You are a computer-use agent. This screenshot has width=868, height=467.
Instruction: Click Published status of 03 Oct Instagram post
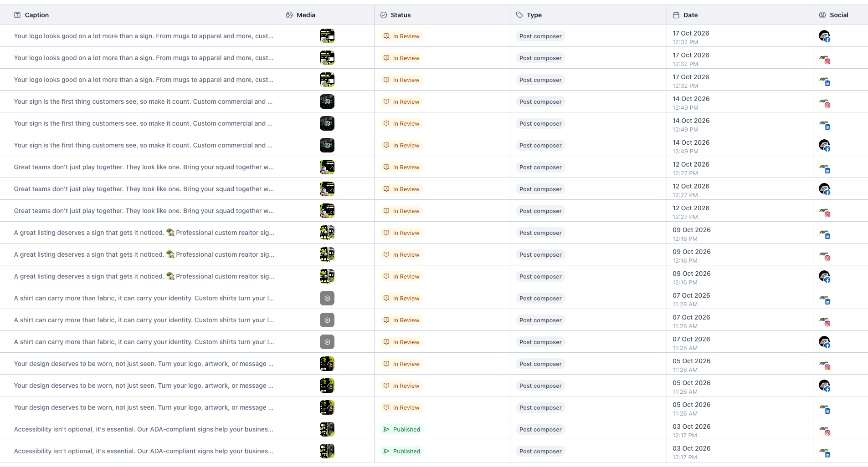[x=402, y=429]
